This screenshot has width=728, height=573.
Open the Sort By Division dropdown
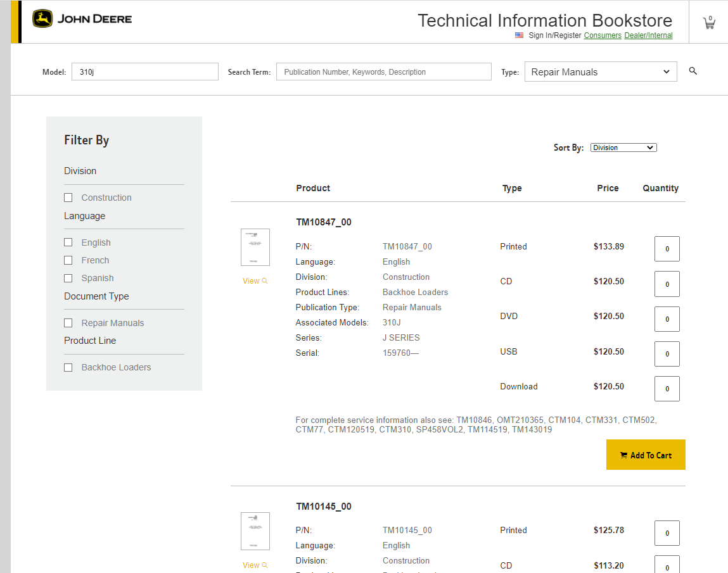(623, 148)
